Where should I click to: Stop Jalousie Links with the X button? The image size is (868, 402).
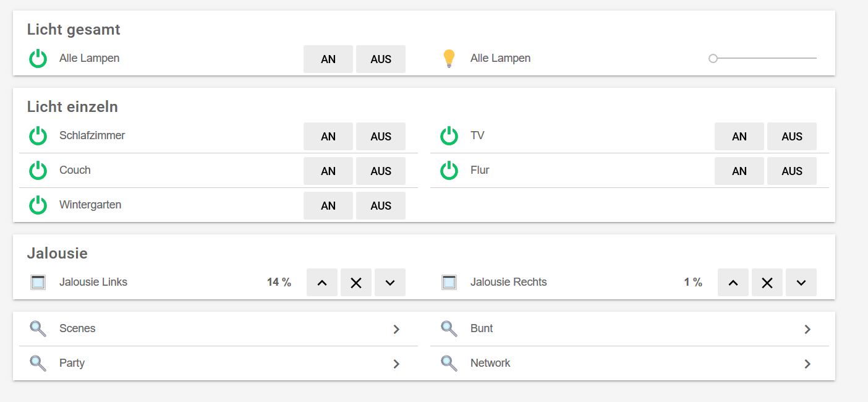click(356, 283)
